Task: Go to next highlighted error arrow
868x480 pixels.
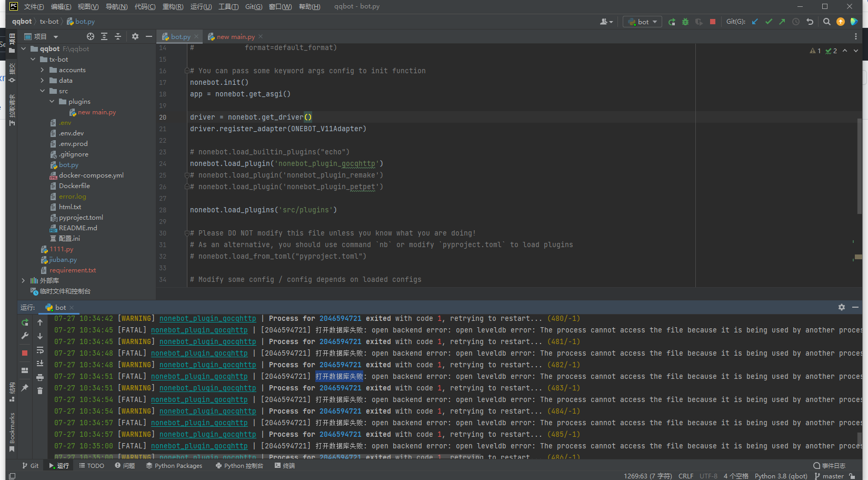Action: click(856, 51)
